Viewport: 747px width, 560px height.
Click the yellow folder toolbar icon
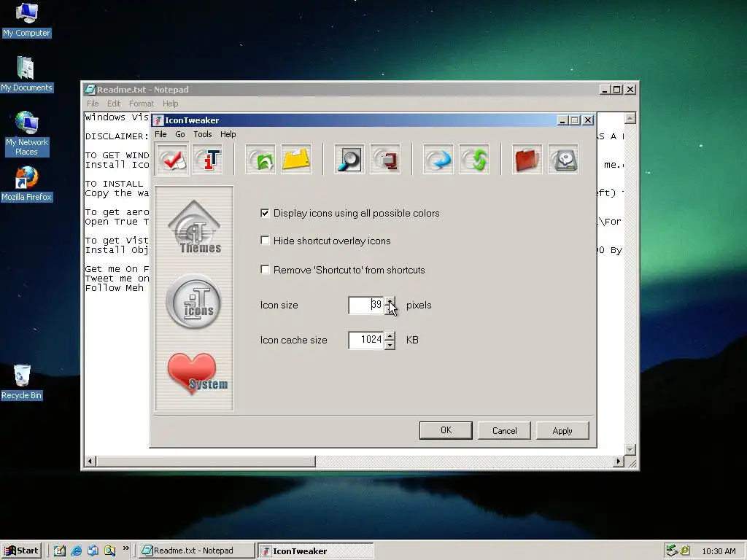(296, 160)
